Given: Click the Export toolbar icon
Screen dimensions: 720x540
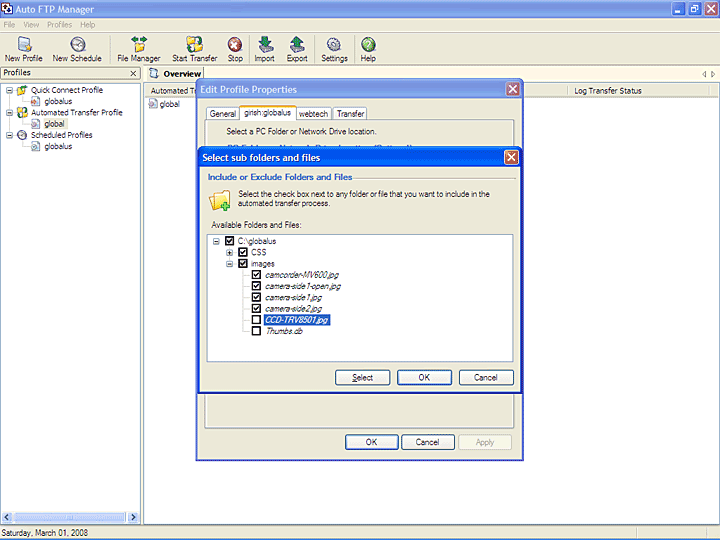Looking at the screenshot, I should pos(297,44).
